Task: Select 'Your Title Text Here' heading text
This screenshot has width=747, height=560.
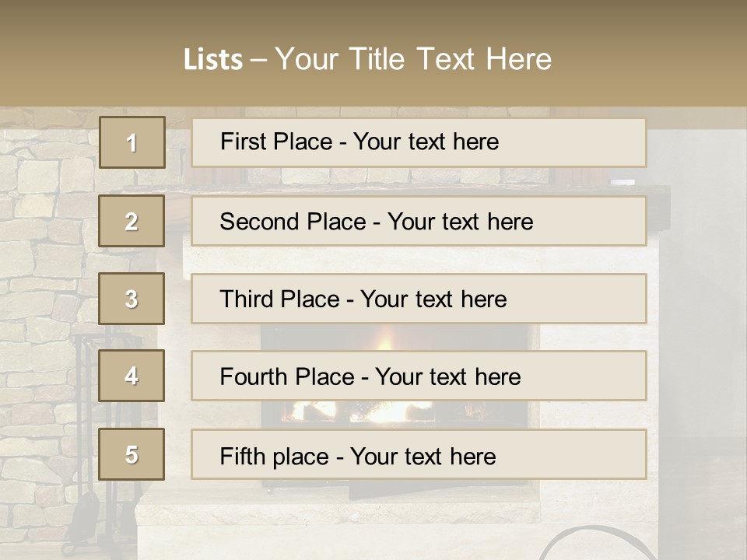Action: click(413, 59)
